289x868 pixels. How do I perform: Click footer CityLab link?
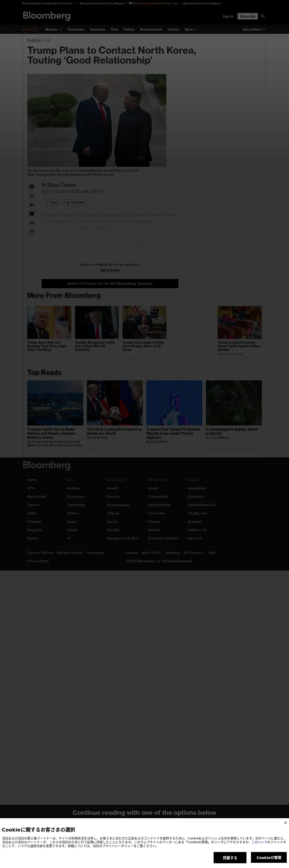(x=113, y=514)
